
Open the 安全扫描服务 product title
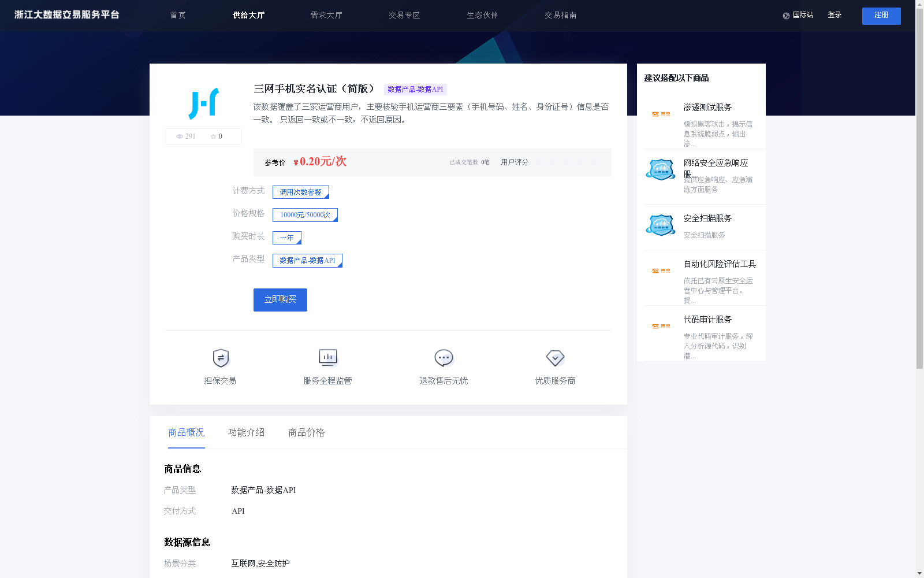[707, 218]
